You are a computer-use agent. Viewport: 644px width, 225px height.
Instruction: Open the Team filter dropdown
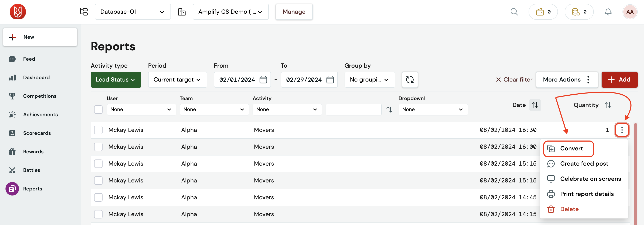tap(214, 109)
